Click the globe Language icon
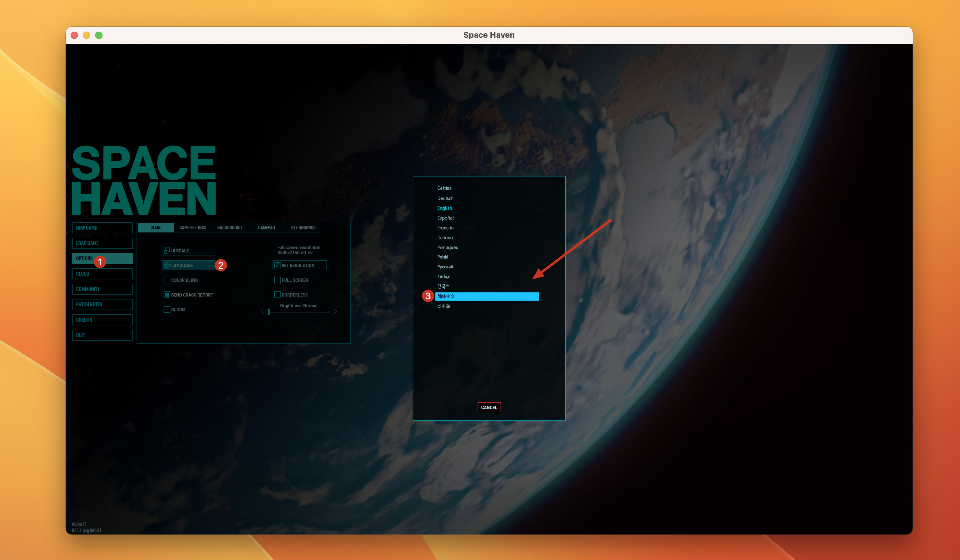960x560 pixels. 167,265
